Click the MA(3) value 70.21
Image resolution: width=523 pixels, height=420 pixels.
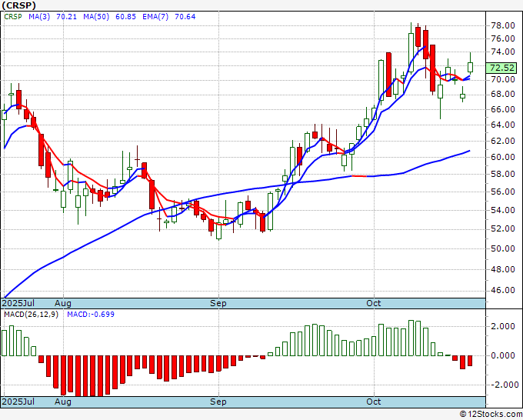(66, 17)
